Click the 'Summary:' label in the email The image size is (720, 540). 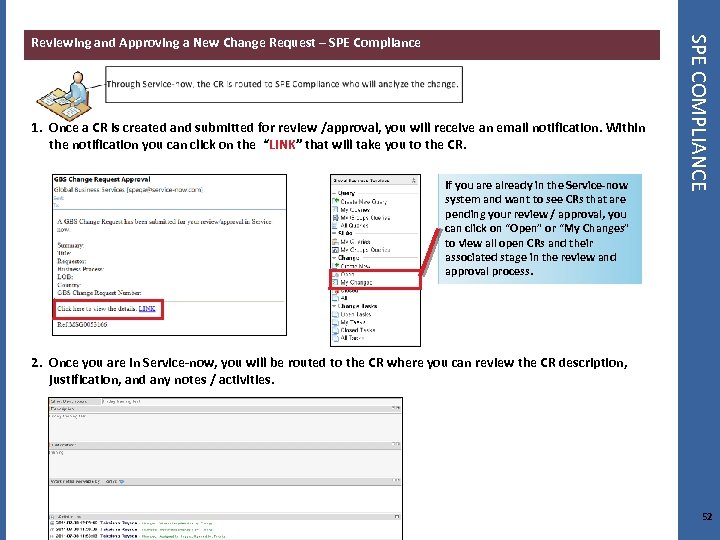pyautogui.click(x=70, y=245)
